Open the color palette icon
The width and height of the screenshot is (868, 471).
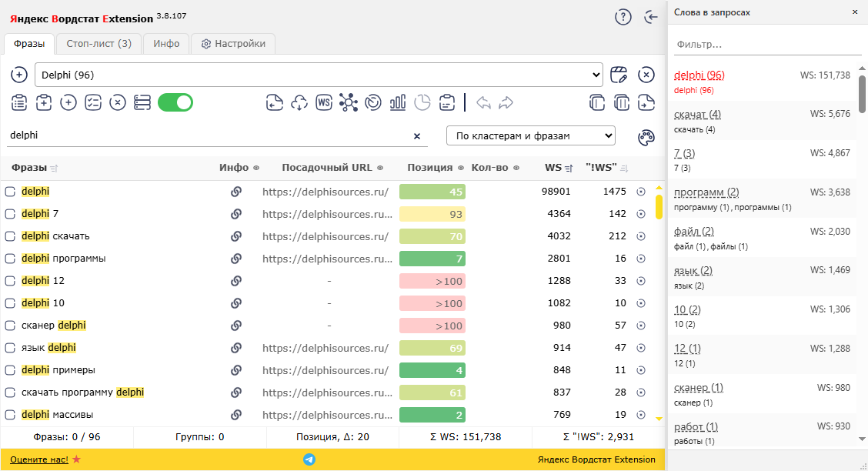click(646, 137)
